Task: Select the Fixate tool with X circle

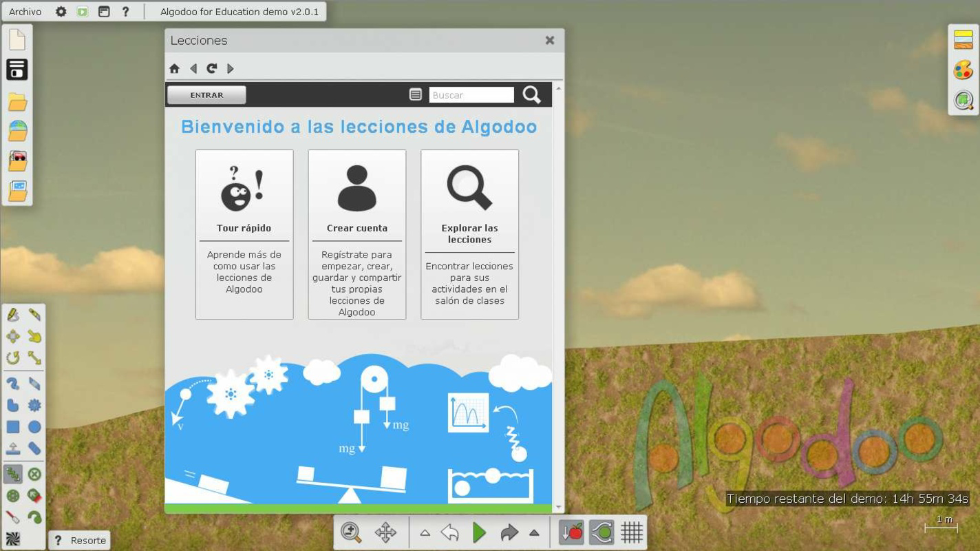Action: 34,474
